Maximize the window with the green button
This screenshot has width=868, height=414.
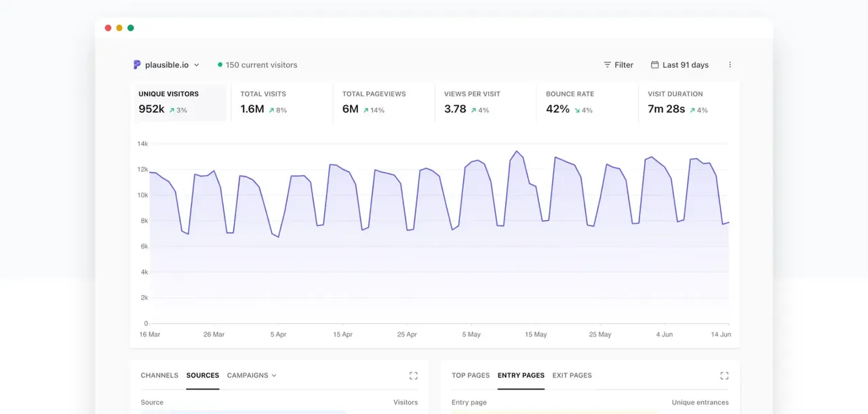tap(131, 28)
